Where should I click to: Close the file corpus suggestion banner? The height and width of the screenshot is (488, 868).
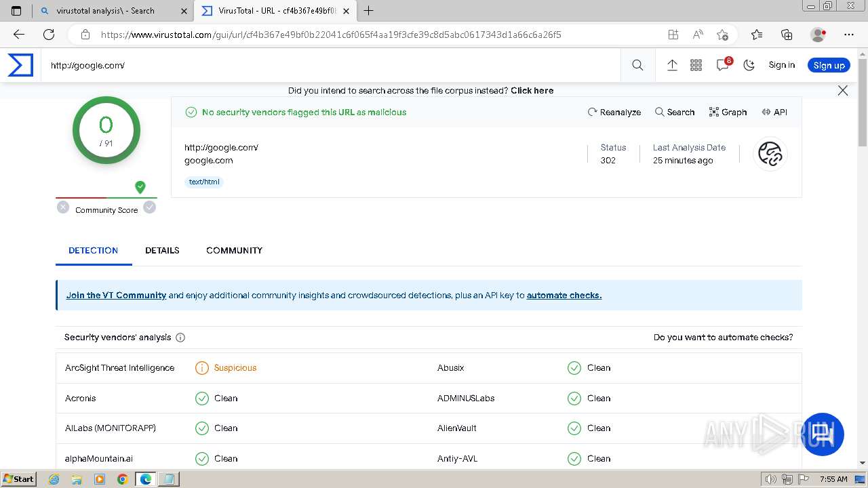click(843, 90)
